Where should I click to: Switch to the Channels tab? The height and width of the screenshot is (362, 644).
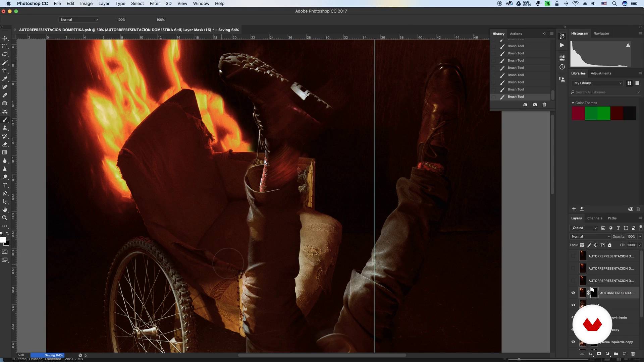pyautogui.click(x=594, y=218)
